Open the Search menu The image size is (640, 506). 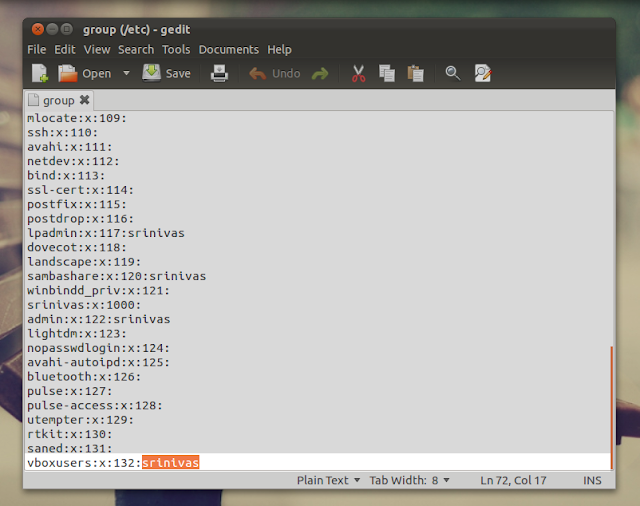tap(136, 49)
